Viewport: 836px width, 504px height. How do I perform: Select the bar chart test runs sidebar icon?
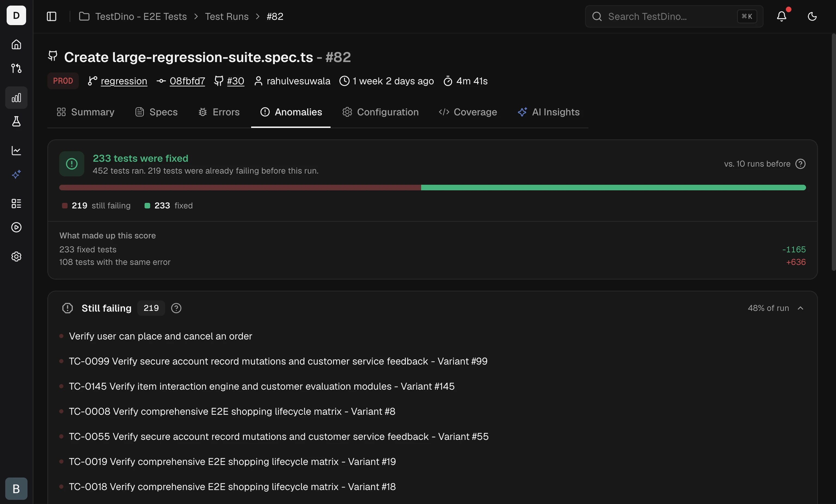coord(16,98)
